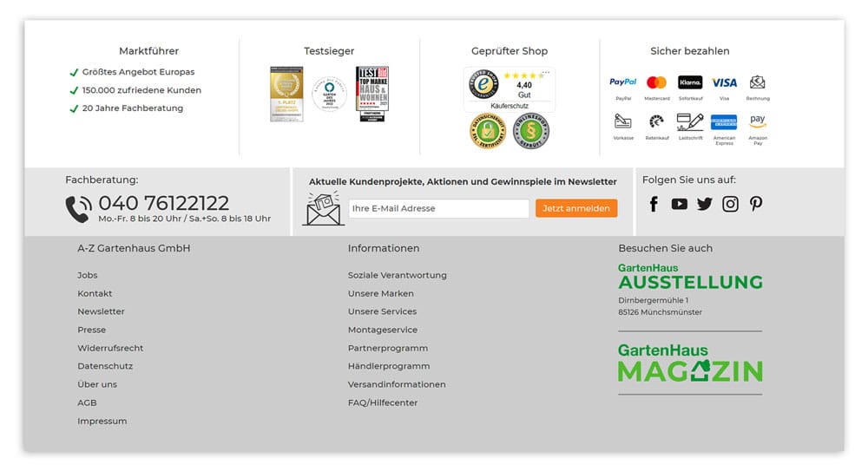868x471 pixels.
Task: Click the Test Bild Top Marke award badge
Action: coord(372,93)
